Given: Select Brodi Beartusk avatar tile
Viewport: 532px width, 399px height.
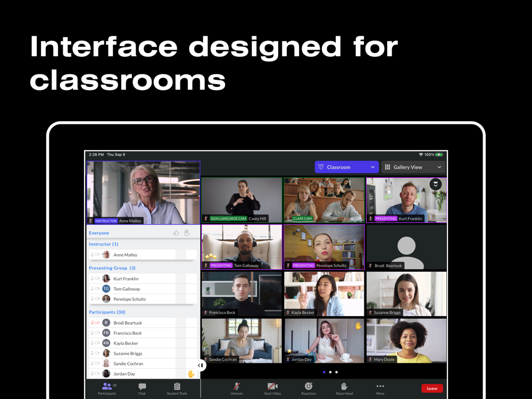Looking at the screenshot, I should (x=406, y=247).
